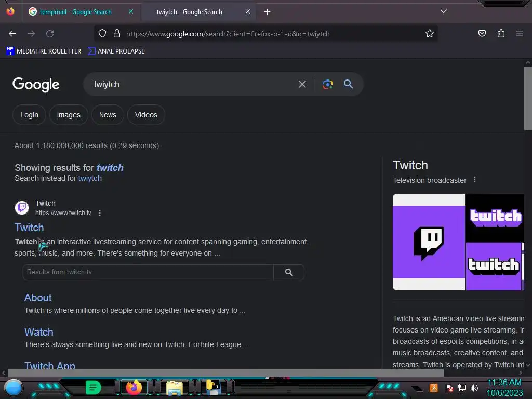This screenshot has width=532, height=399.
Task: Open the Start orb on the taskbar
Action: coord(14,388)
